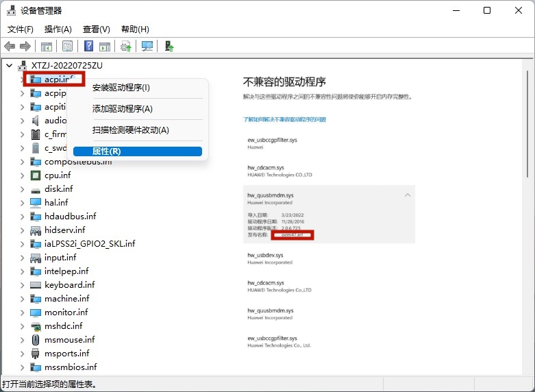This screenshot has height=392, width=535.
Task: Show or hide console tree icon
Action: pyautogui.click(x=47, y=46)
